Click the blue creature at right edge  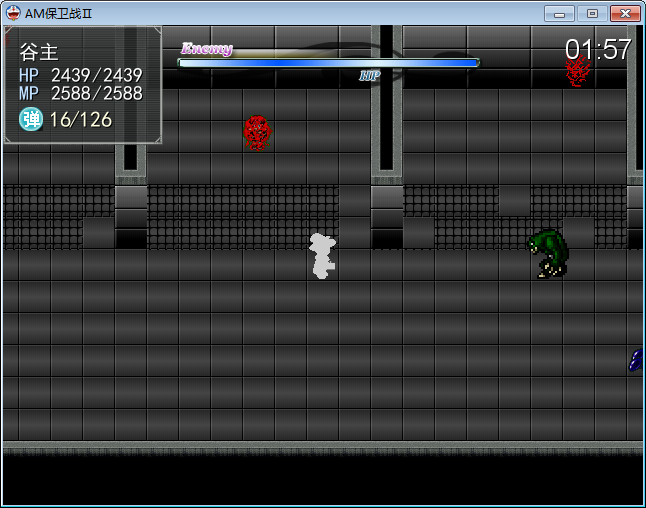coord(636,360)
